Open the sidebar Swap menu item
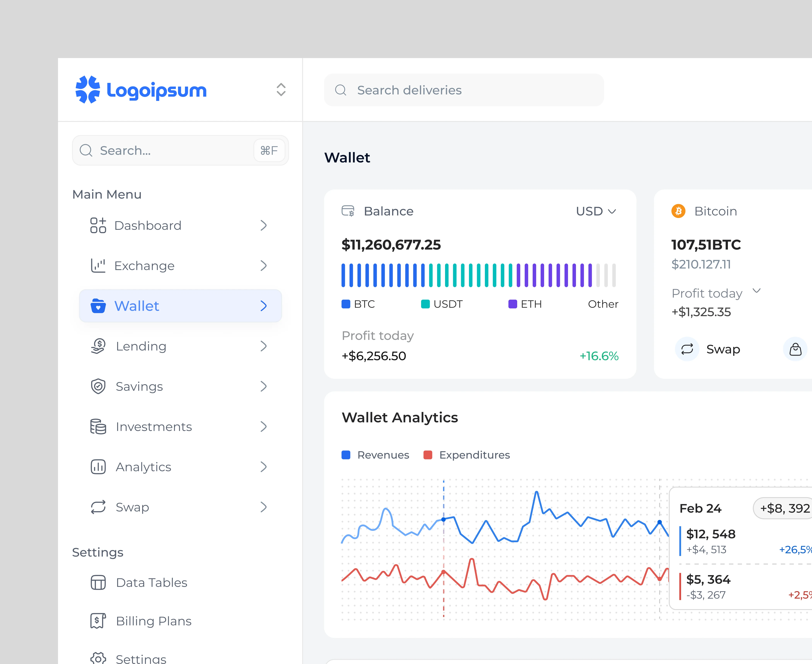This screenshot has width=812, height=664. (180, 507)
